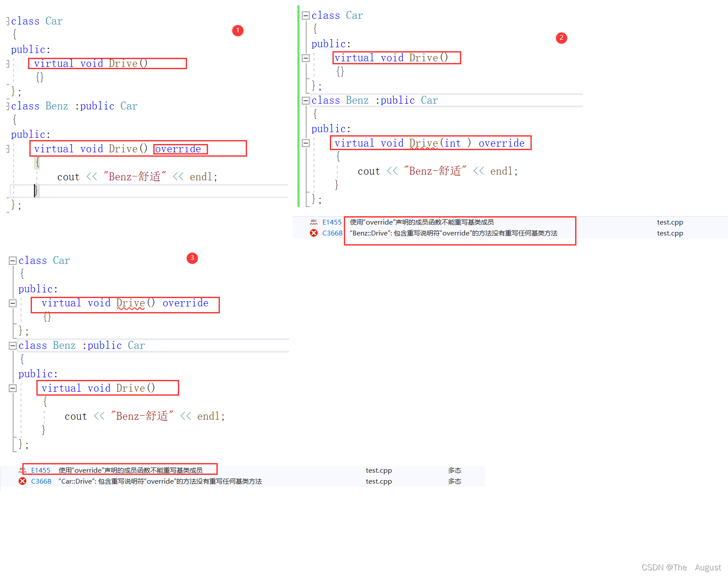Collapse Benz's Drive() in the Car::Drive error sample
The height and width of the screenshot is (576, 728).
[x=13, y=388]
